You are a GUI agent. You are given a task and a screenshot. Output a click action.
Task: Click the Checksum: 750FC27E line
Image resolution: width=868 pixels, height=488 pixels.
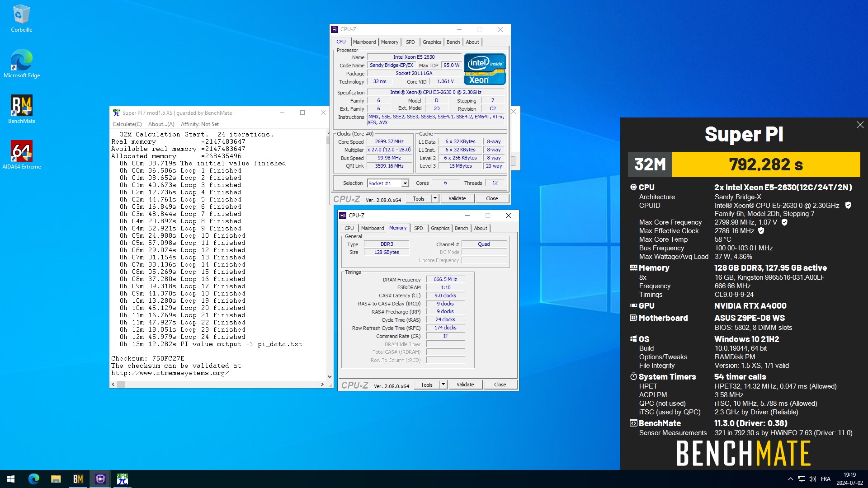148,358
